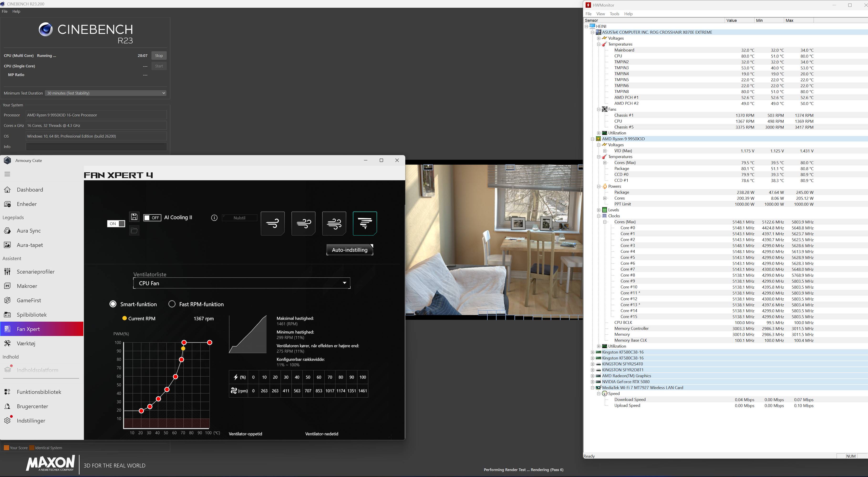Screen dimensions: 868x477
Task: Open Brugercenter in the sidebar
Action: (x=41, y=406)
